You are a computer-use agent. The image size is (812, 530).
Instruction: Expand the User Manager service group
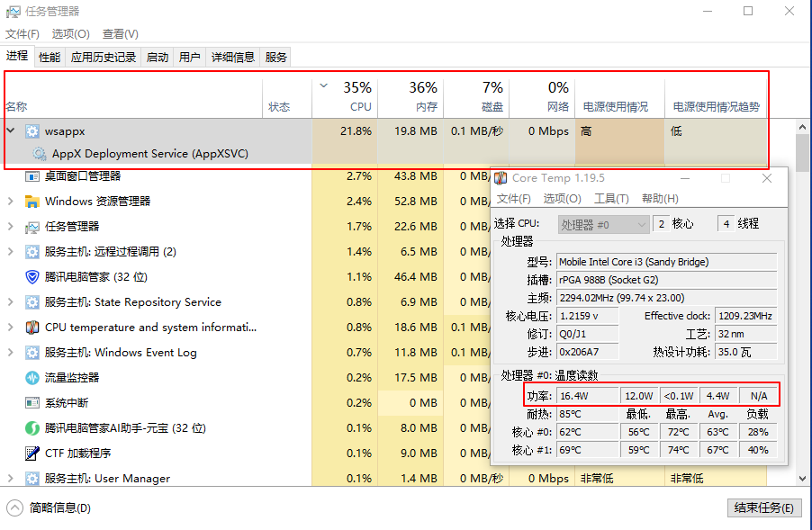11,479
